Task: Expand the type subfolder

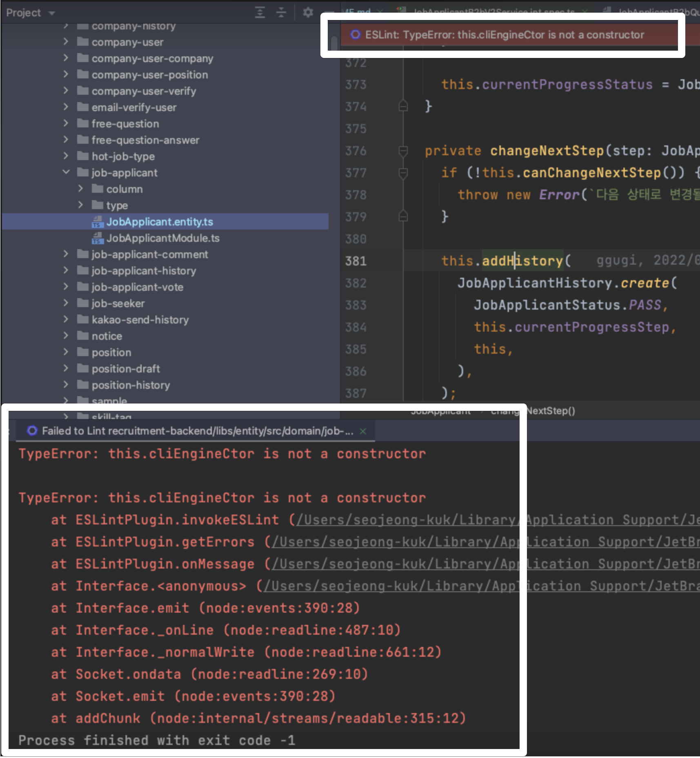Action: (x=80, y=205)
